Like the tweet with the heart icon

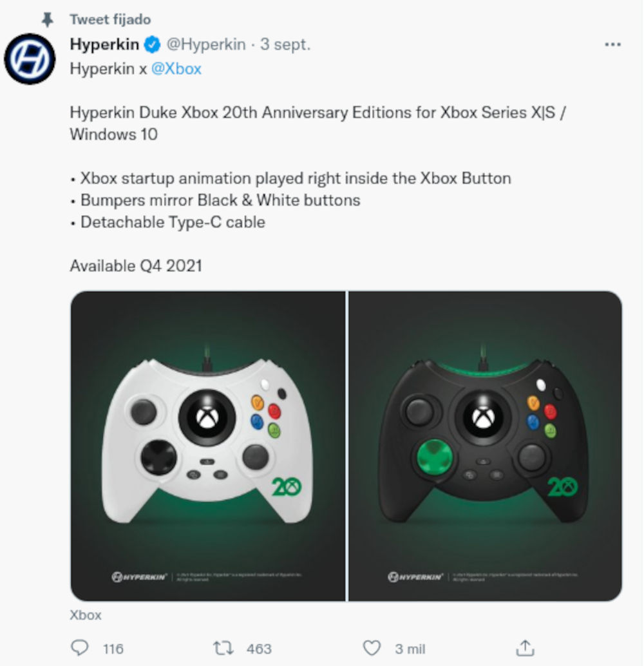tap(373, 647)
